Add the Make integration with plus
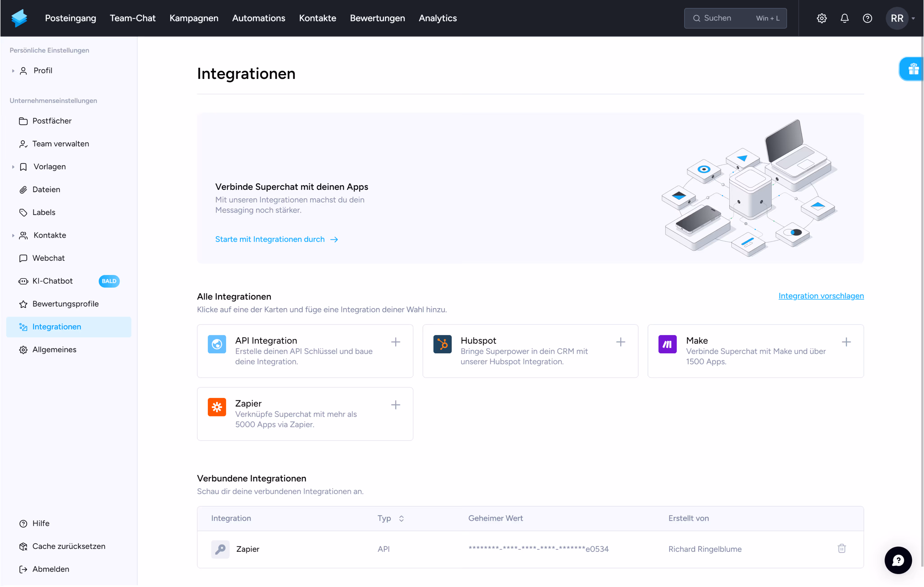 point(846,342)
